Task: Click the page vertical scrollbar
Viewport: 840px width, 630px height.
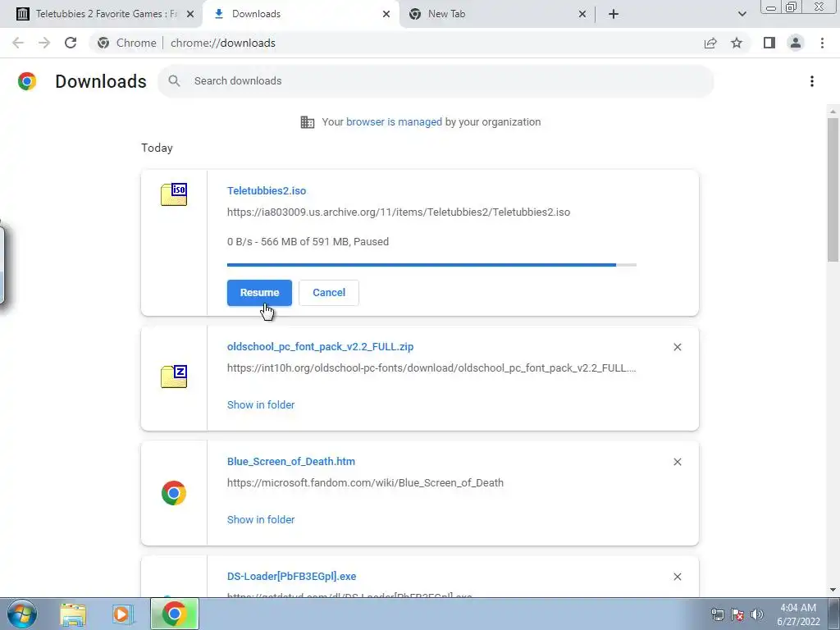Action: click(833, 188)
